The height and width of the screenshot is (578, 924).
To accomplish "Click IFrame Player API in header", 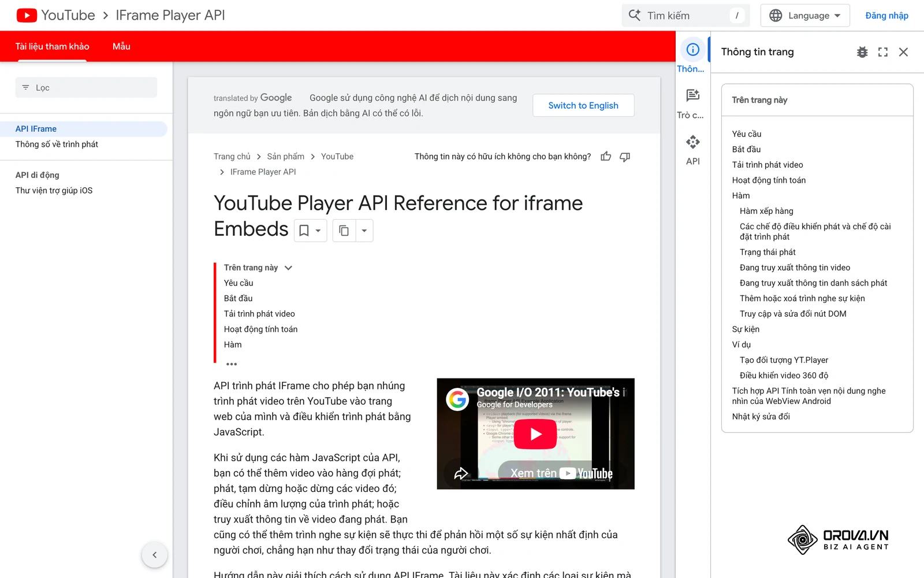I will tap(170, 16).
